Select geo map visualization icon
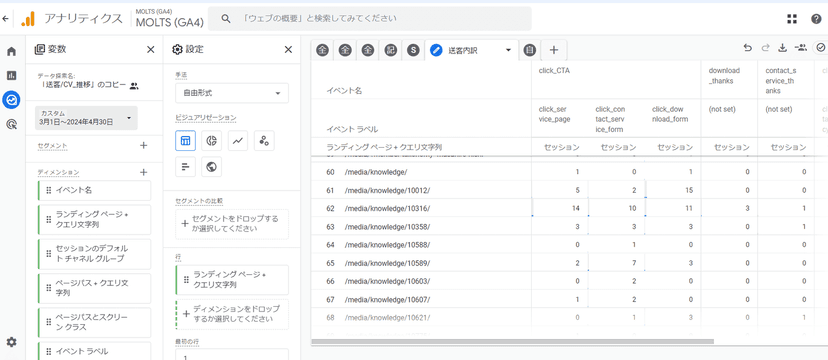 point(212,167)
